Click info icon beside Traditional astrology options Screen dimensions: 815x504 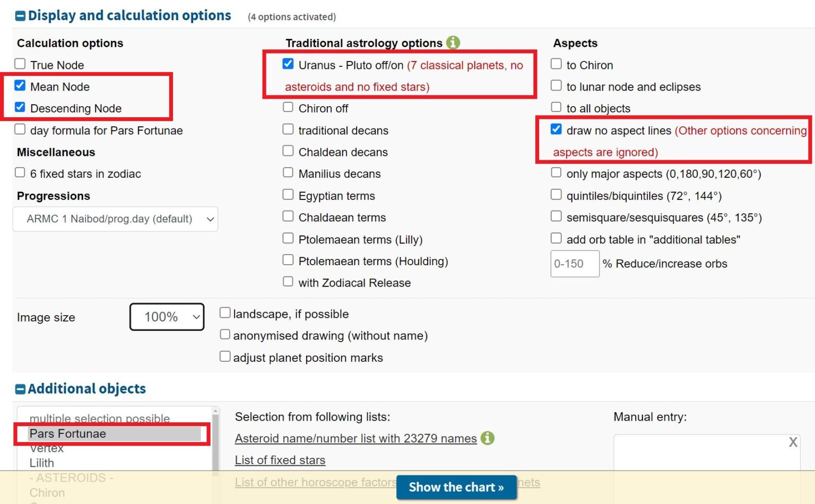453,42
